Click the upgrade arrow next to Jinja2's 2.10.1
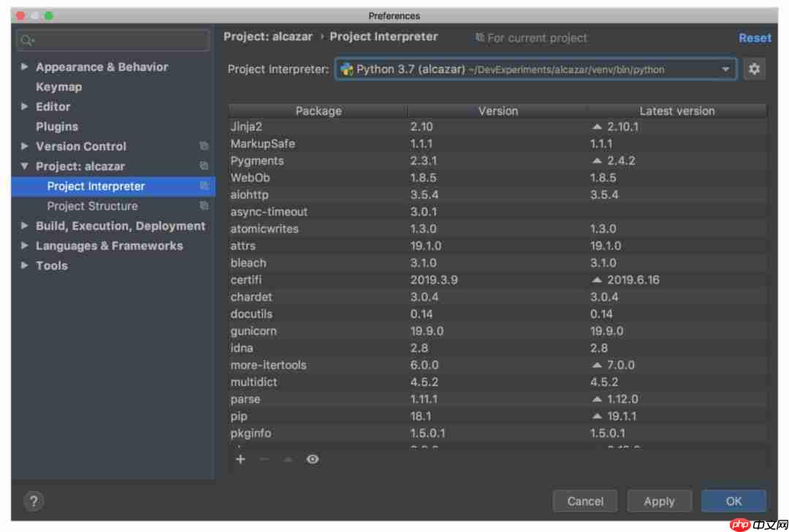 tap(598, 126)
